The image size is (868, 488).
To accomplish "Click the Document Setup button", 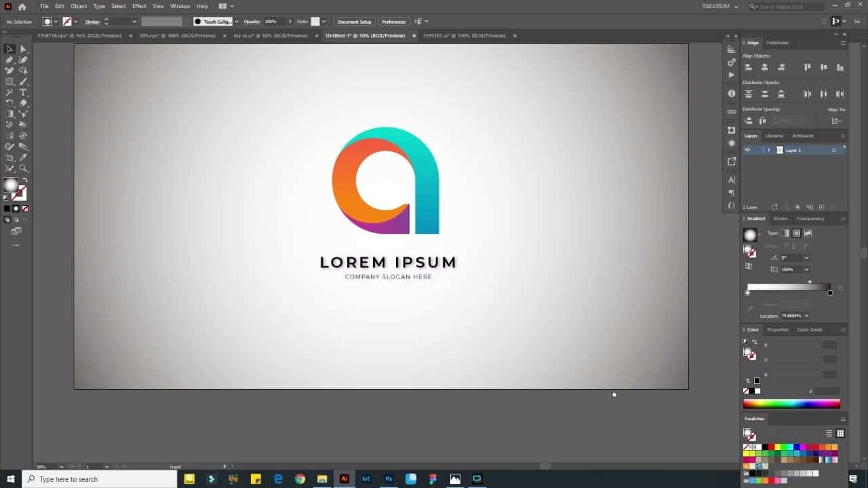I will click(355, 22).
